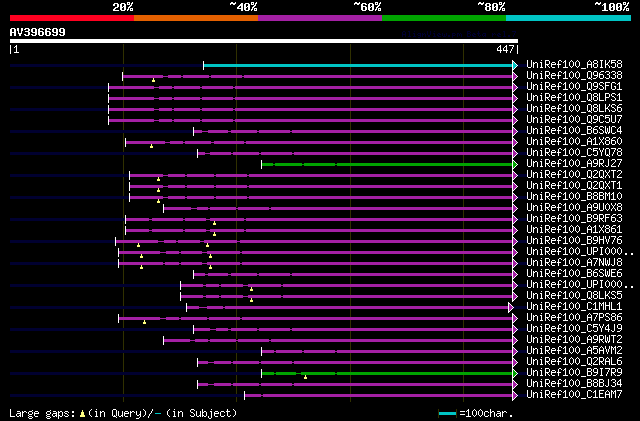640x421 pixels.
Task: Click the UniRef100_B6SWE6 label
Action: tap(574, 274)
